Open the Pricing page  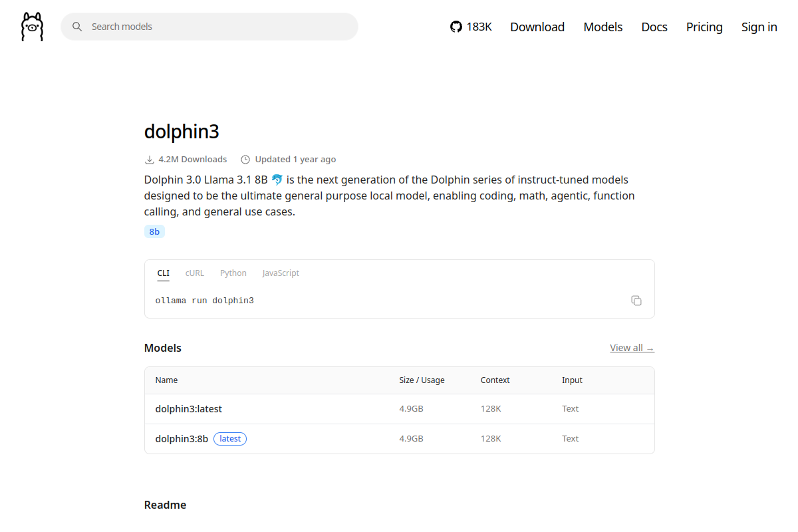click(x=704, y=27)
